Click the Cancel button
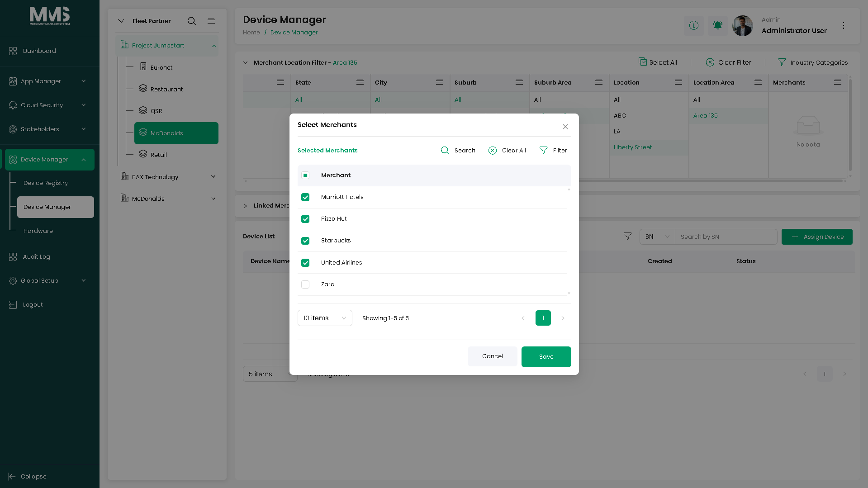Image resolution: width=868 pixels, height=488 pixels. [493, 356]
